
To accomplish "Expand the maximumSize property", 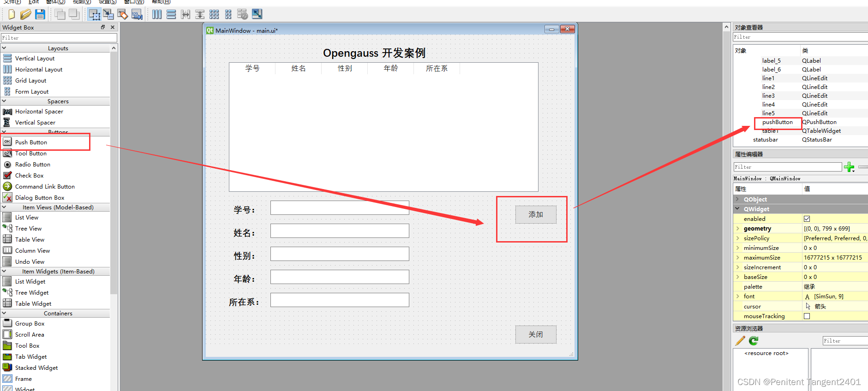I will tap(737, 257).
